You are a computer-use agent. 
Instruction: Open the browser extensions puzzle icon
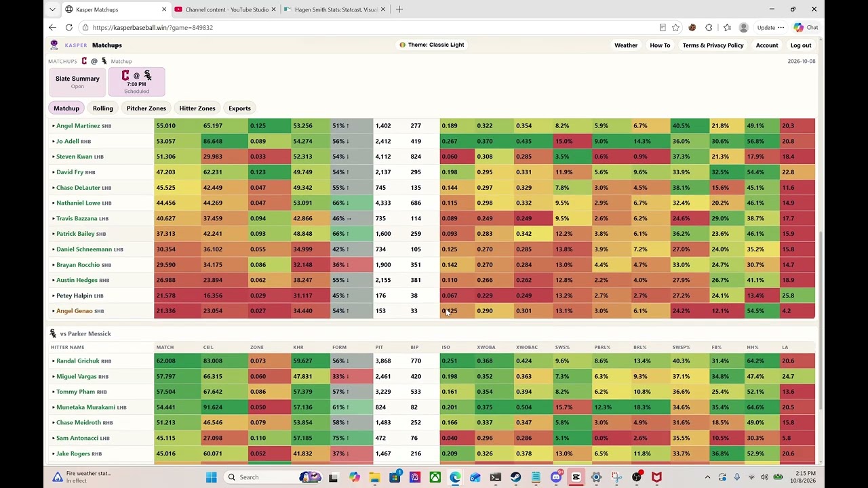click(709, 28)
